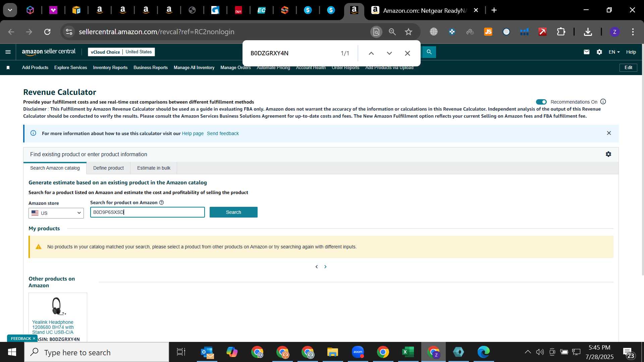Switch to Estimate in bulk tab

point(154,168)
